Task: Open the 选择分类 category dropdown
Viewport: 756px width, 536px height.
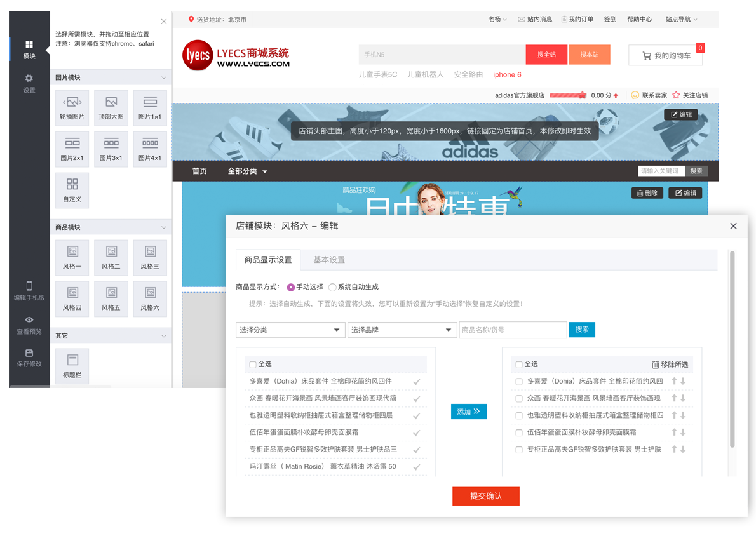Action: [x=290, y=330]
